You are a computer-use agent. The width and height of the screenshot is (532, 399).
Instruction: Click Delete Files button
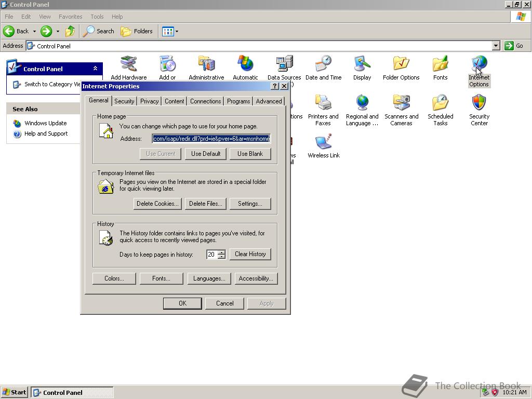click(206, 204)
